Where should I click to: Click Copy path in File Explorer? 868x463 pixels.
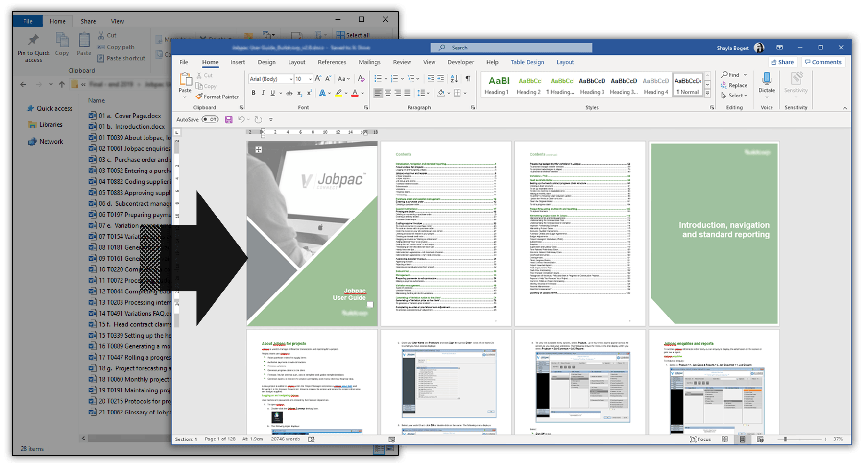click(116, 47)
